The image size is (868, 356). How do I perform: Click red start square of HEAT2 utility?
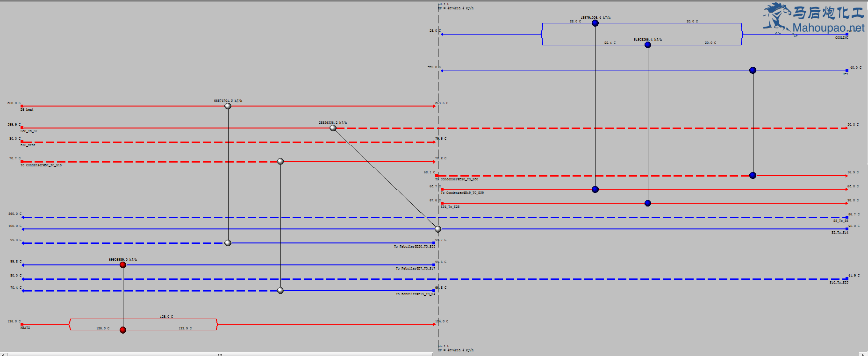pos(22,324)
